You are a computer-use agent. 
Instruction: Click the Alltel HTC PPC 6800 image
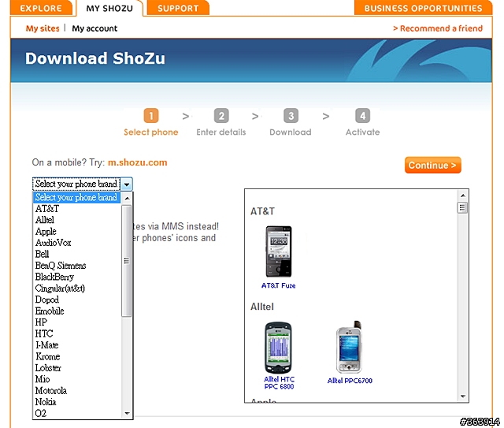pos(278,348)
